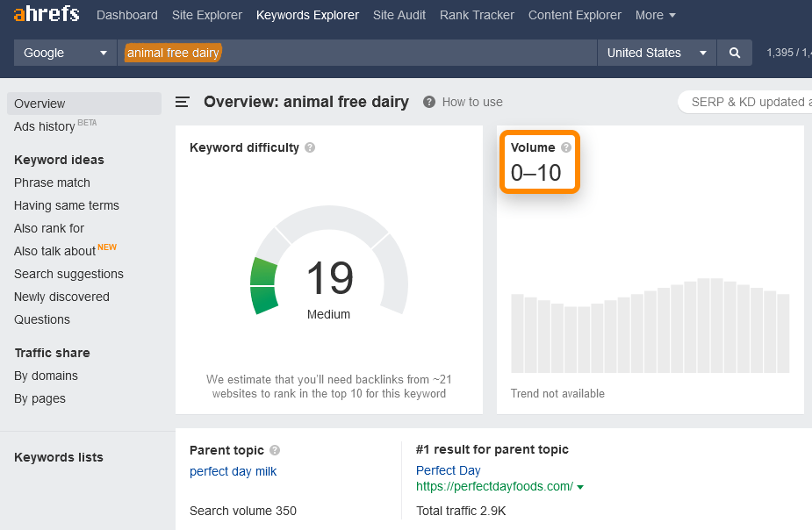Image resolution: width=812 pixels, height=530 pixels.
Task: Click the Keyword difficulty help icon
Action: 309,147
